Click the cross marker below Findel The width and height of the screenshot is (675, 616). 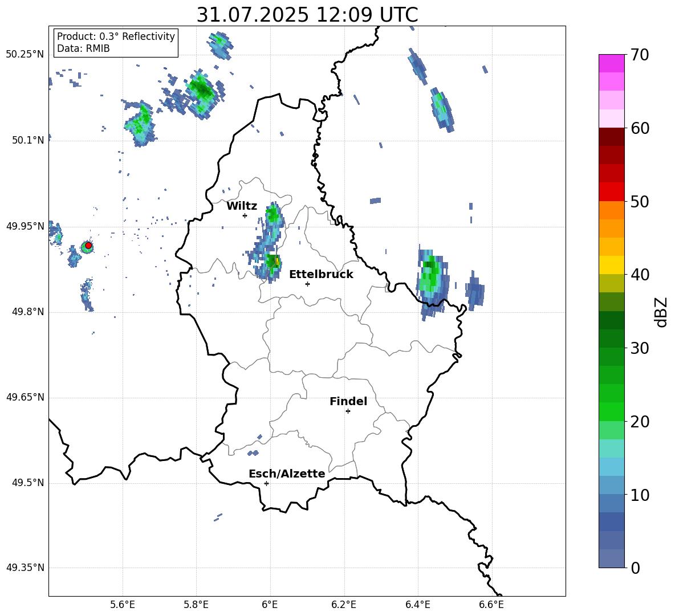coord(348,411)
